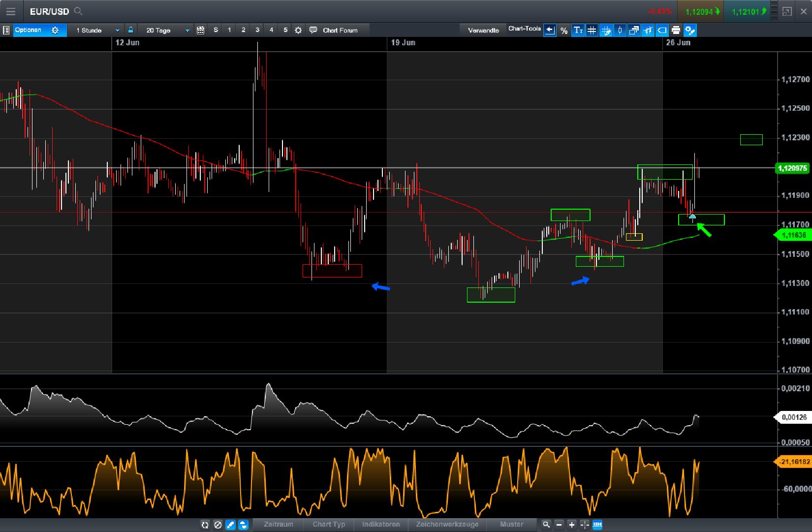Switch to the Indikatoren tab
Screen dimensions: 812x532
click(381, 525)
